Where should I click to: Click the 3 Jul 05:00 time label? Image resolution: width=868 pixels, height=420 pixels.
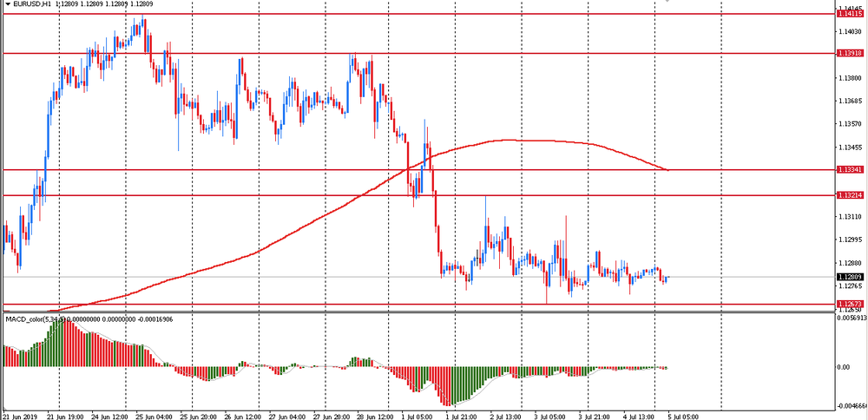(549, 417)
